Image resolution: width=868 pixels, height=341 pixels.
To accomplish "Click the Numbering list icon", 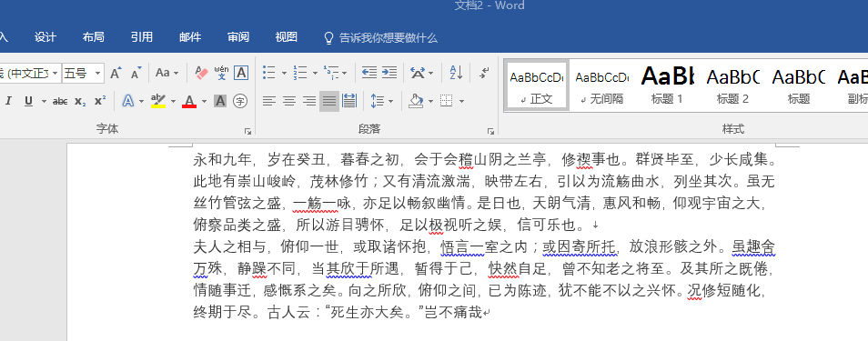I will coord(300,73).
